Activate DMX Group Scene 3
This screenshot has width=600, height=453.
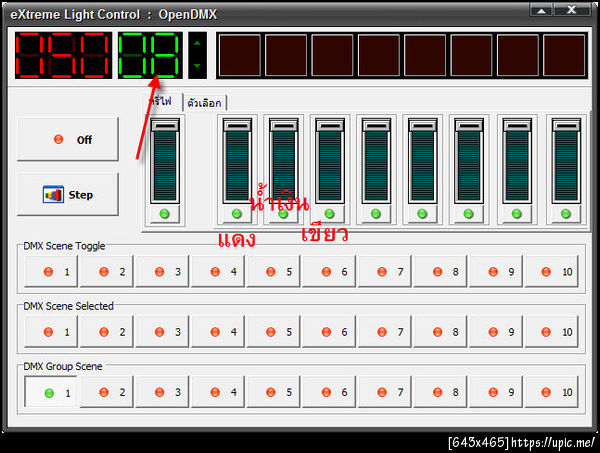point(162,392)
